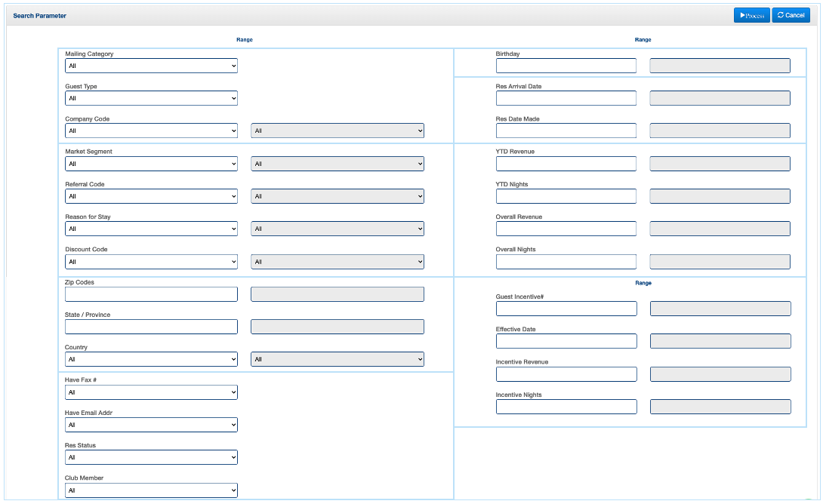Open the Have Fax # dropdown
823x504 pixels.
[151, 392]
